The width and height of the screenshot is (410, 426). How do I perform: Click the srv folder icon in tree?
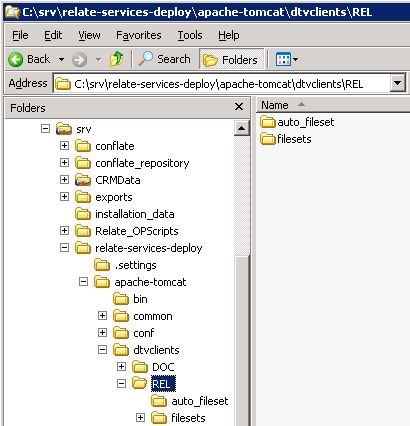tap(64, 129)
